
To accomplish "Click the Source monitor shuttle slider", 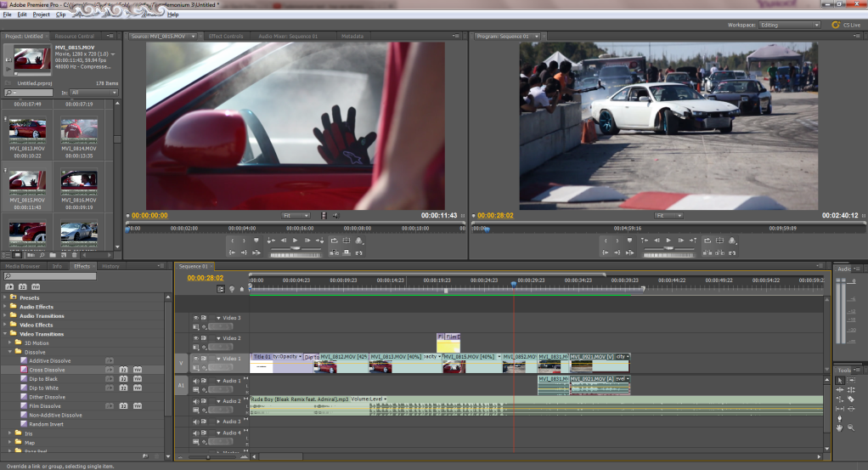I will click(296, 248).
